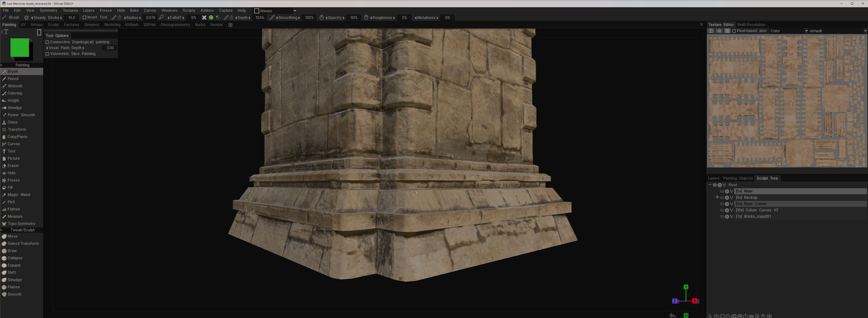Click the add workspace tab plus icon
The width and height of the screenshot is (868, 318).
(x=230, y=25)
